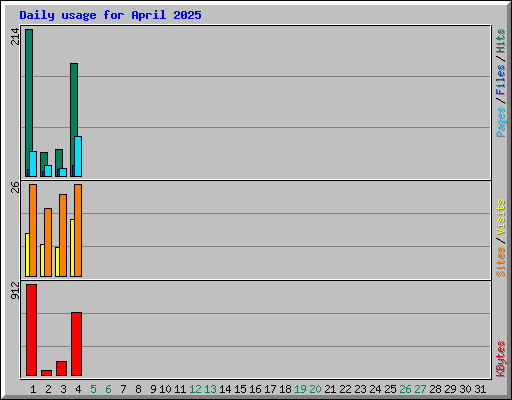Click day 3 on the x-axis

(63, 389)
